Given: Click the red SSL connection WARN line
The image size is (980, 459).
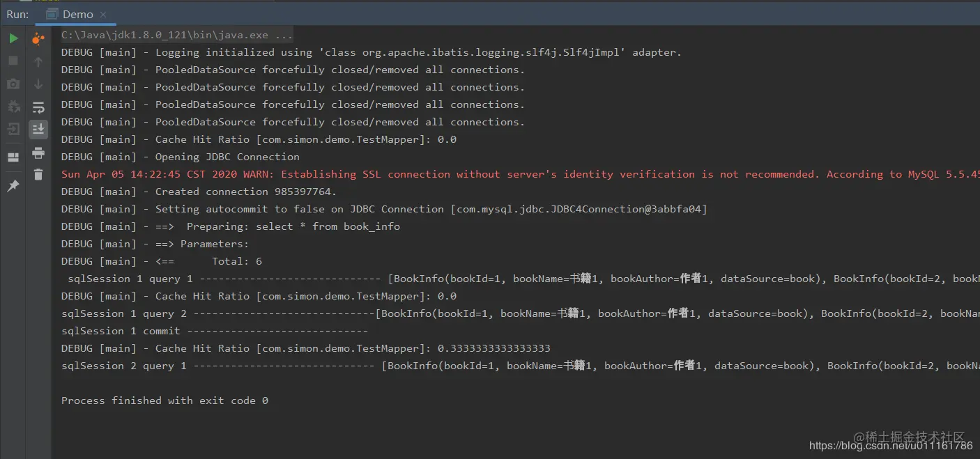Looking at the screenshot, I should (x=520, y=174).
